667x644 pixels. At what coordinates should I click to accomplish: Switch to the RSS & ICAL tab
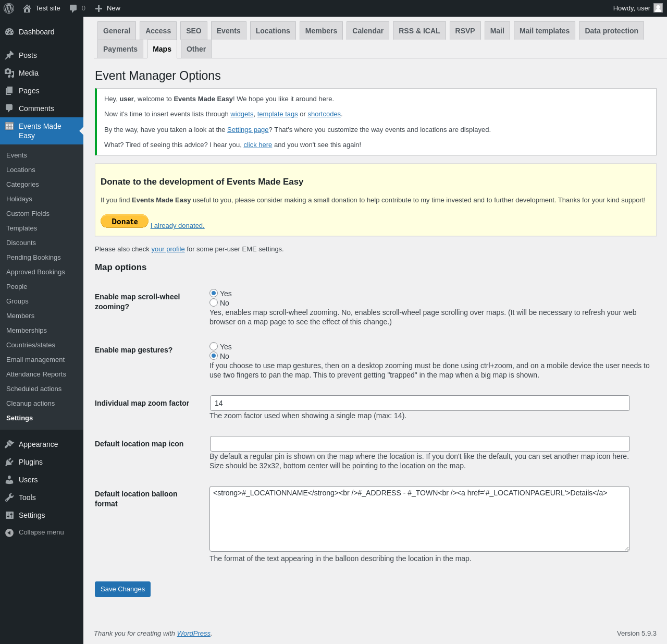click(x=419, y=31)
